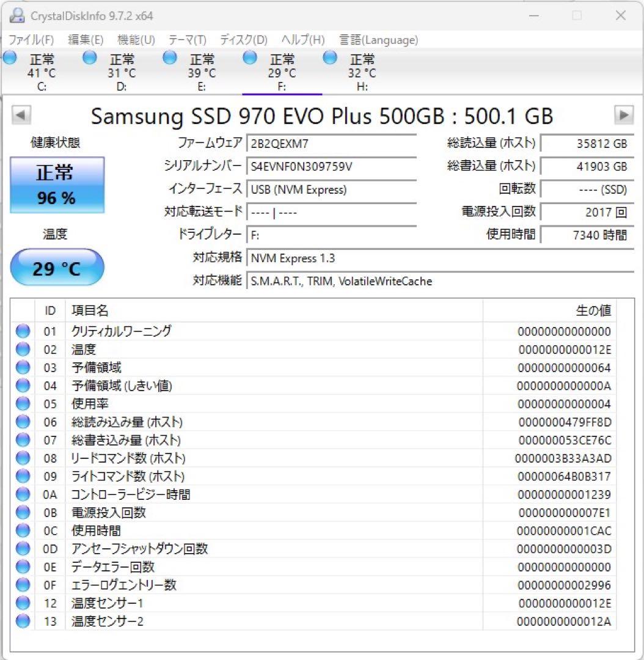644x660 pixels.
Task: Open the テーマ(T) menu
Action: pos(188,40)
